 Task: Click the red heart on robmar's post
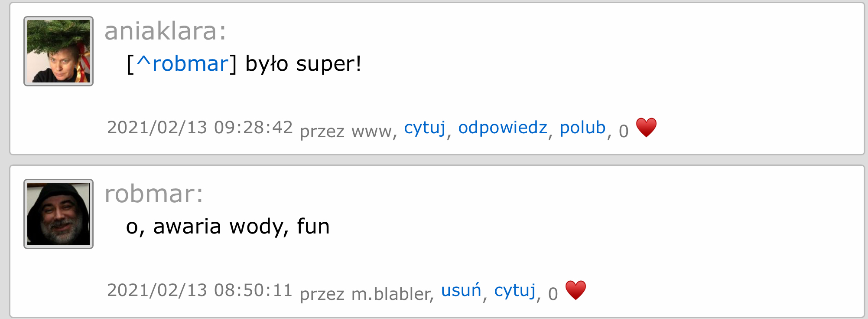[575, 290]
